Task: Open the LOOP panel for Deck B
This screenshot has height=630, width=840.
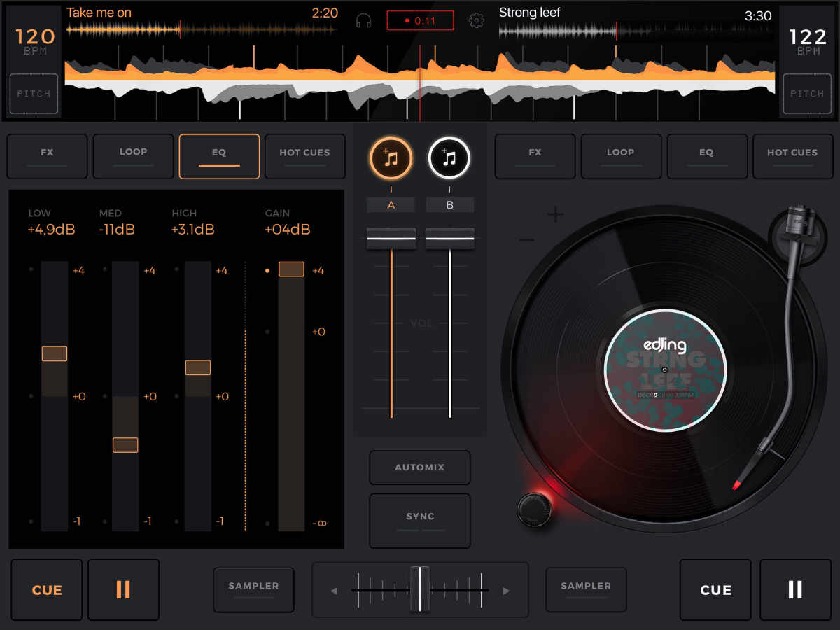Action: click(620, 156)
